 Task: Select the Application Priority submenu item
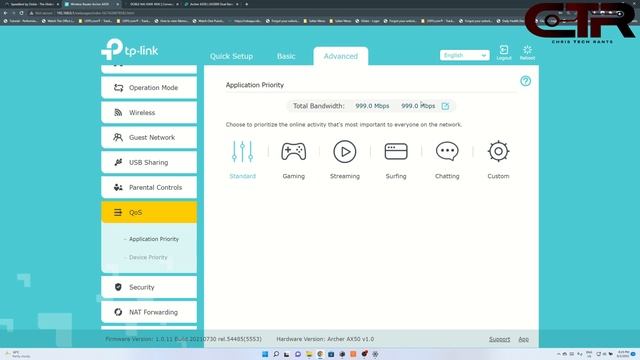(x=154, y=239)
